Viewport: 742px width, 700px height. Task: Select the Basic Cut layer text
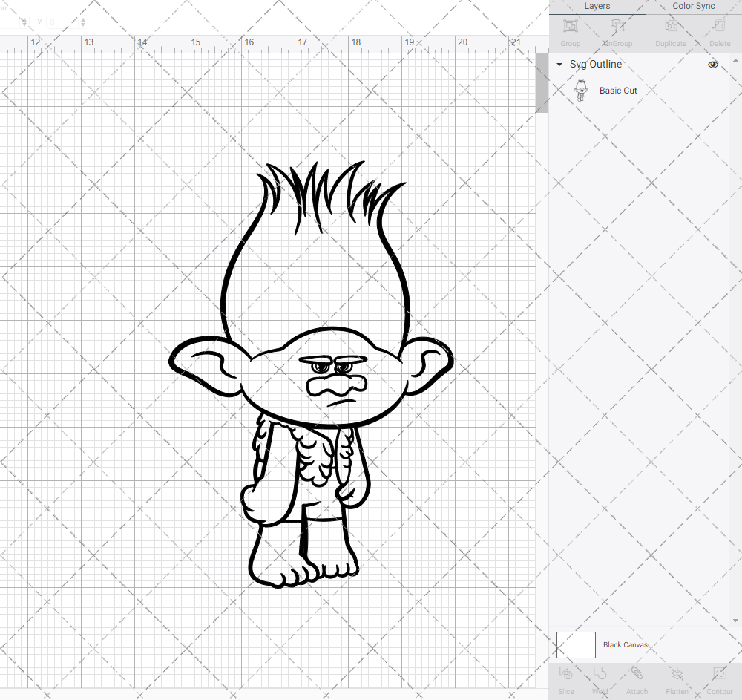618,91
